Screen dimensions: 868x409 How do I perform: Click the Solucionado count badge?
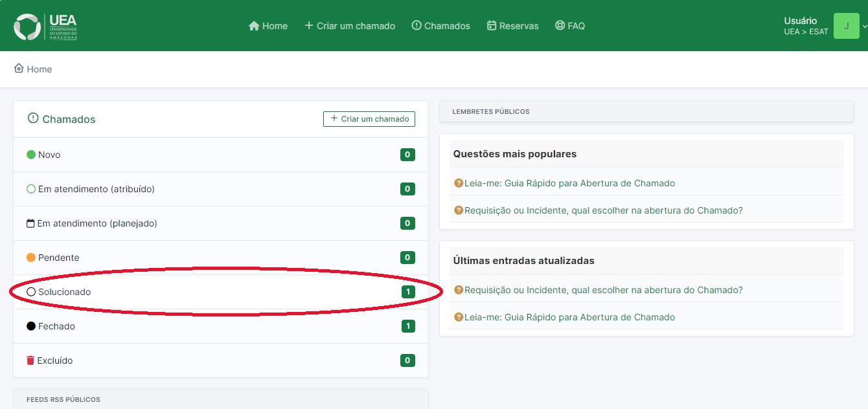click(407, 292)
